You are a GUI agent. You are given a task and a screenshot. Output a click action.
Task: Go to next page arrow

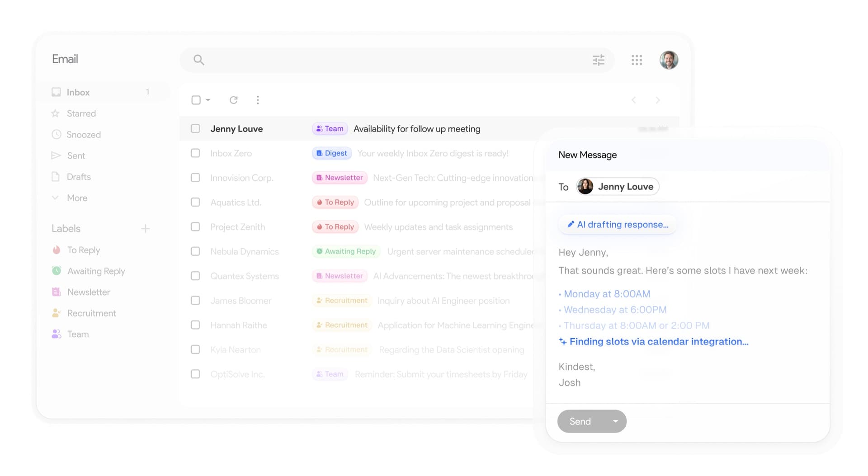tap(658, 100)
